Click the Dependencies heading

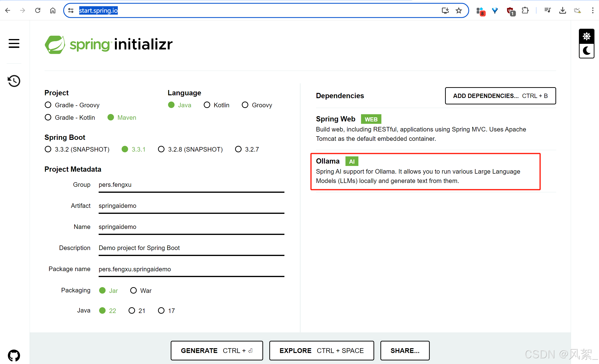(340, 96)
